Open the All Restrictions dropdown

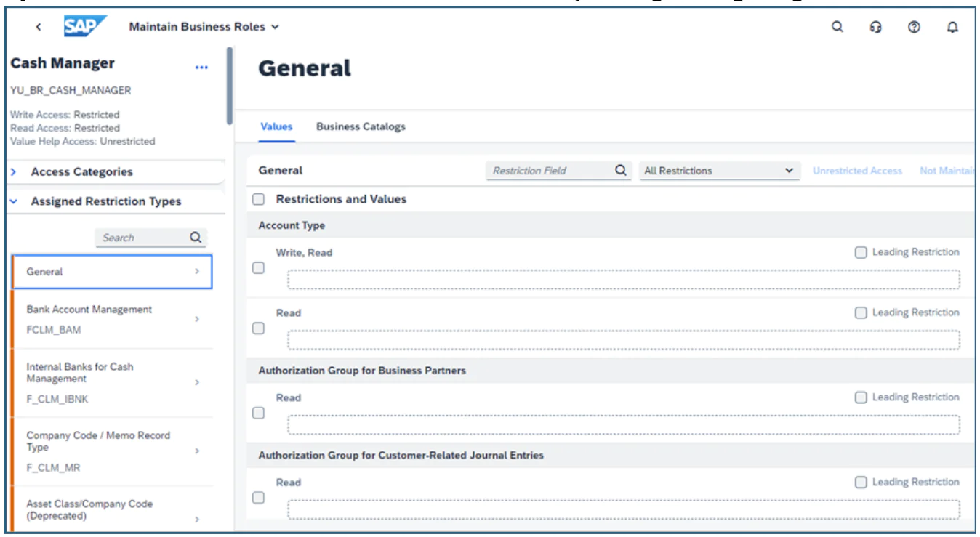tap(718, 171)
